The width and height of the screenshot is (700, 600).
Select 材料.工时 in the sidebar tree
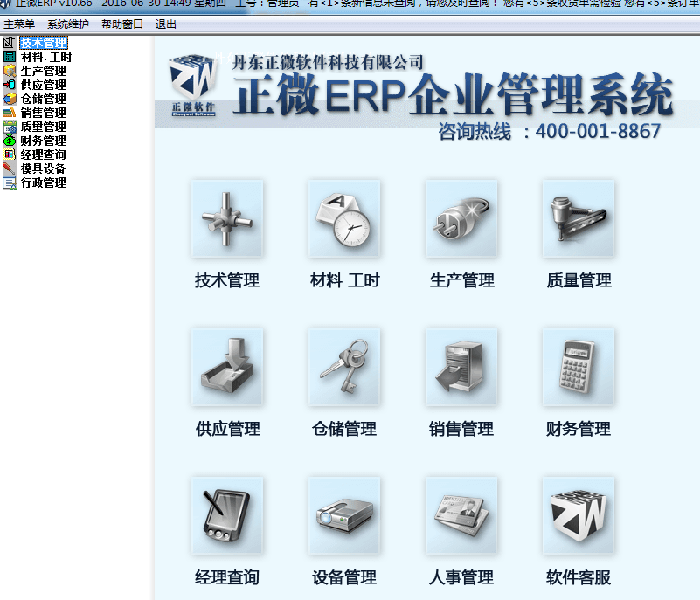click(x=46, y=57)
